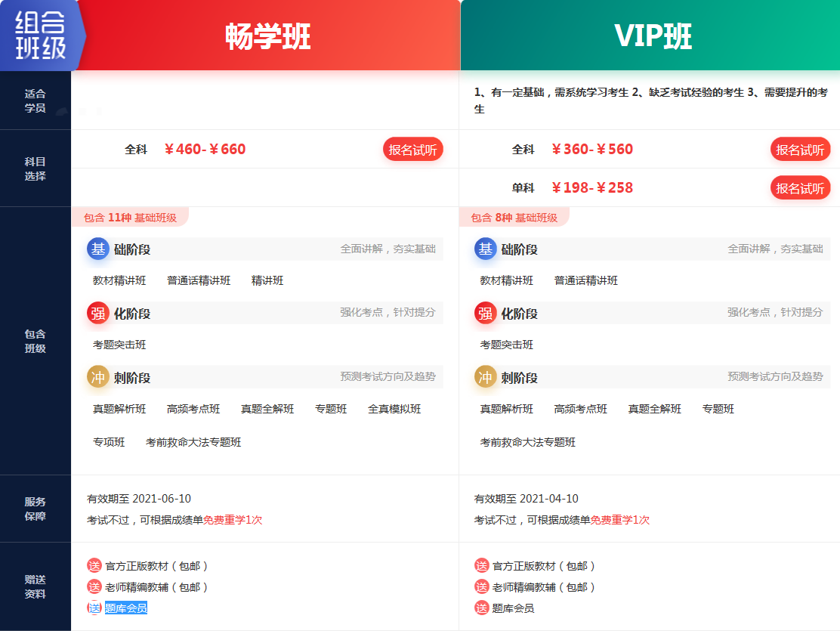
Task: Click 报名试听 for 畅学班 全科
Action: 412,150
